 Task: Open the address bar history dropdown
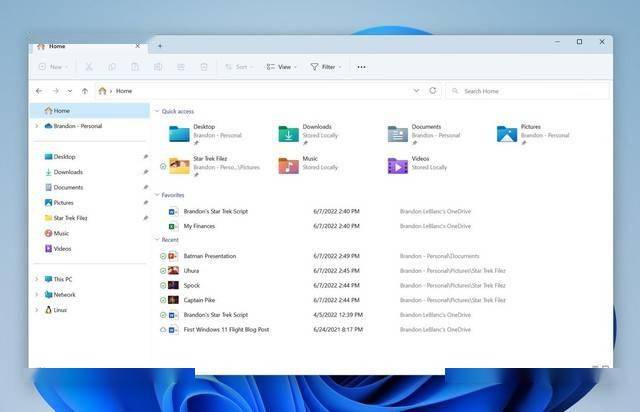pyautogui.click(x=416, y=91)
